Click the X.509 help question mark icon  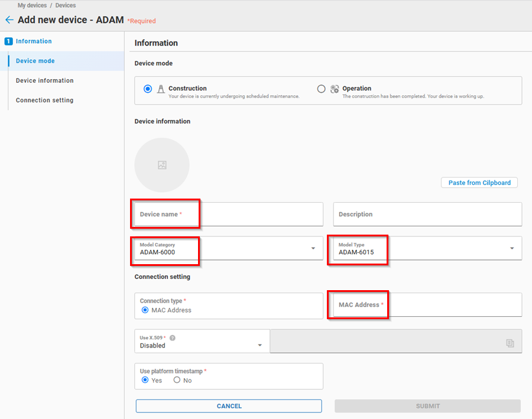pyautogui.click(x=173, y=338)
